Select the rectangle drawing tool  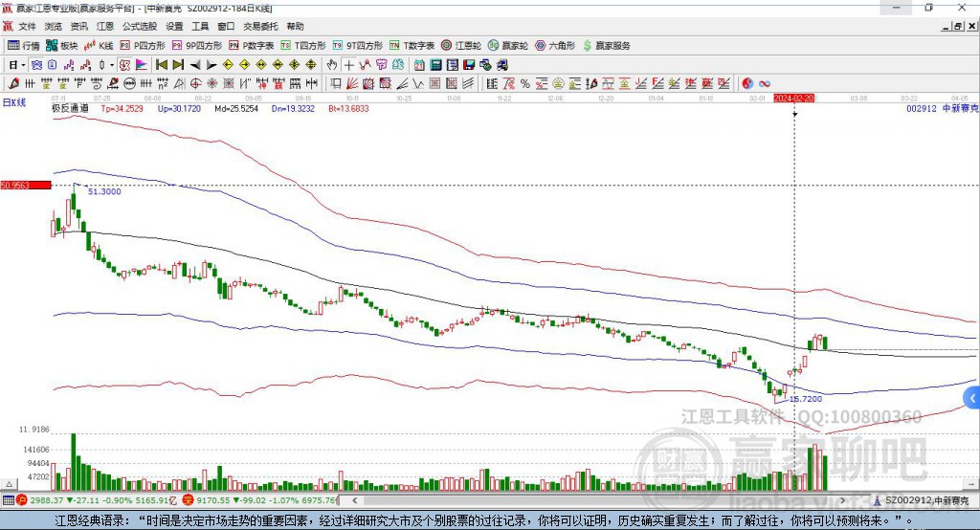click(336, 84)
